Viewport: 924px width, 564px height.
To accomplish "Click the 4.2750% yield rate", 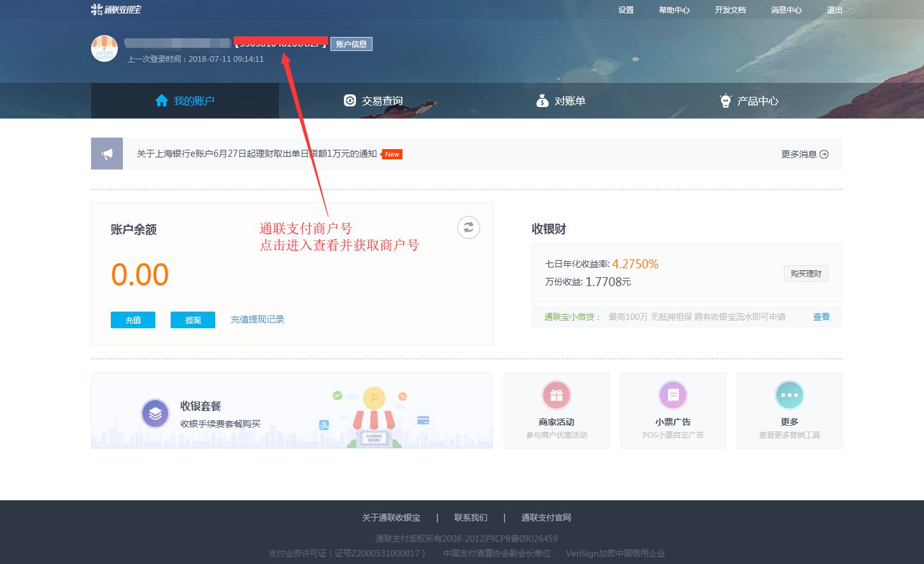I will point(636,264).
